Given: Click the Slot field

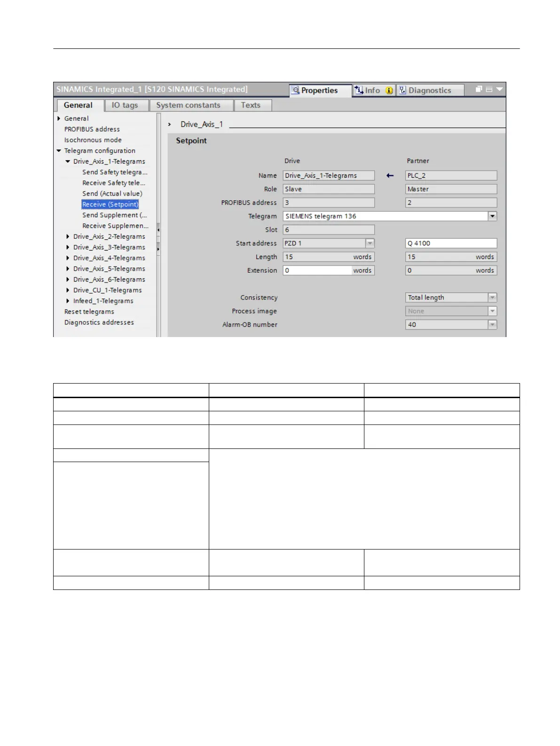Looking at the screenshot, I should tap(329, 230).
